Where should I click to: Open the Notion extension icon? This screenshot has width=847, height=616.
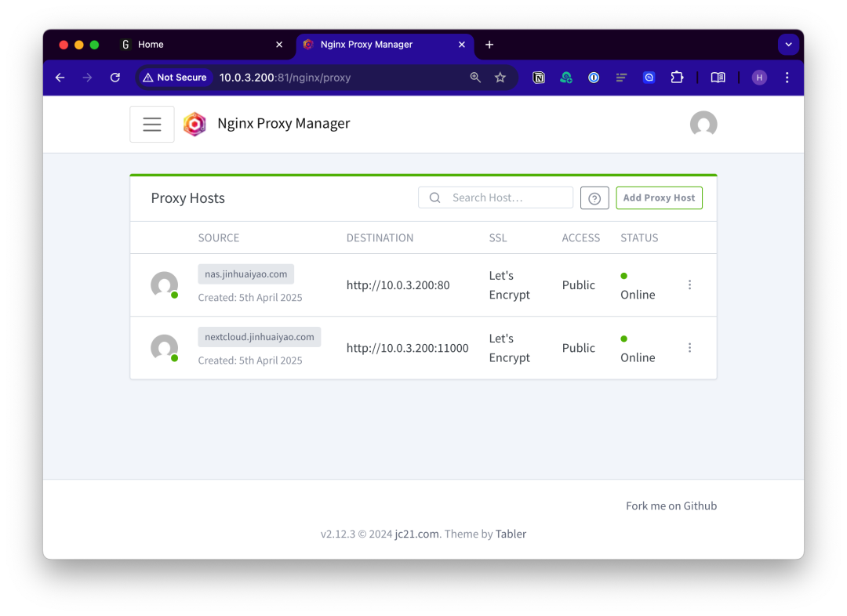[539, 78]
